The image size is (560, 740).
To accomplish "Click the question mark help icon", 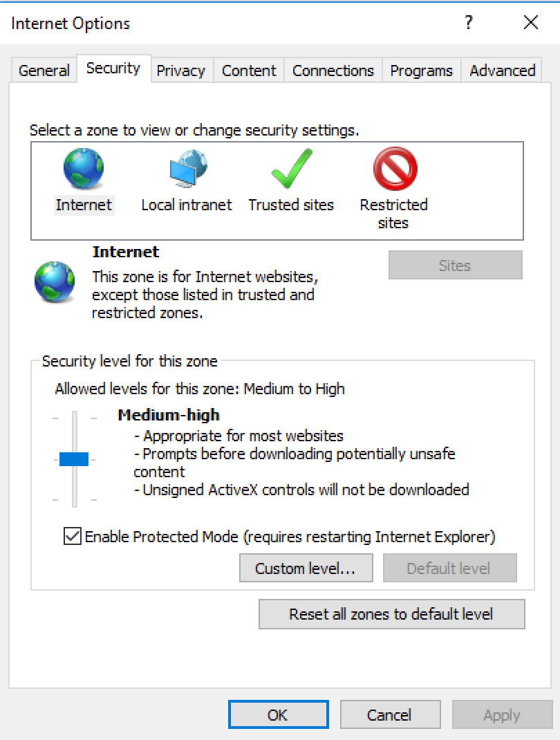I will (469, 23).
